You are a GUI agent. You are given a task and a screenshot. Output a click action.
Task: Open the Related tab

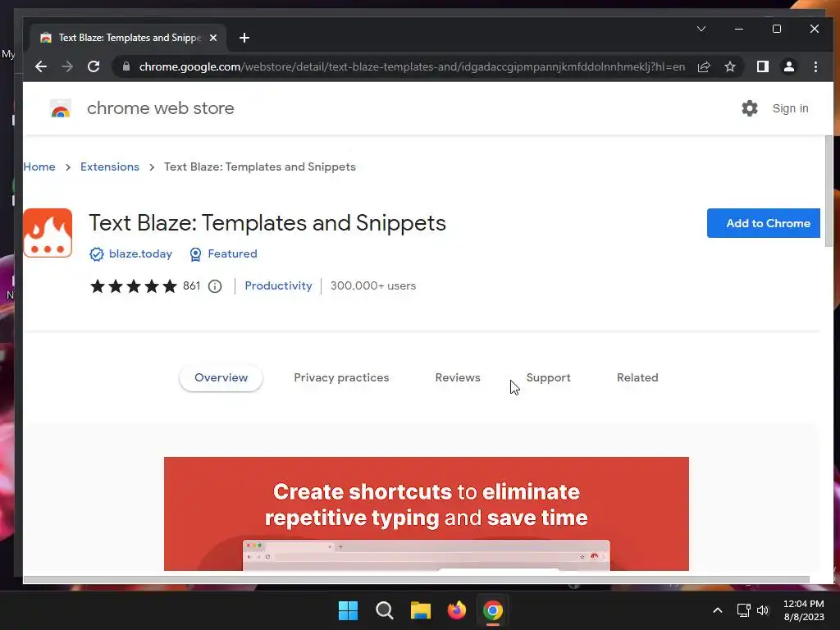(637, 377)
